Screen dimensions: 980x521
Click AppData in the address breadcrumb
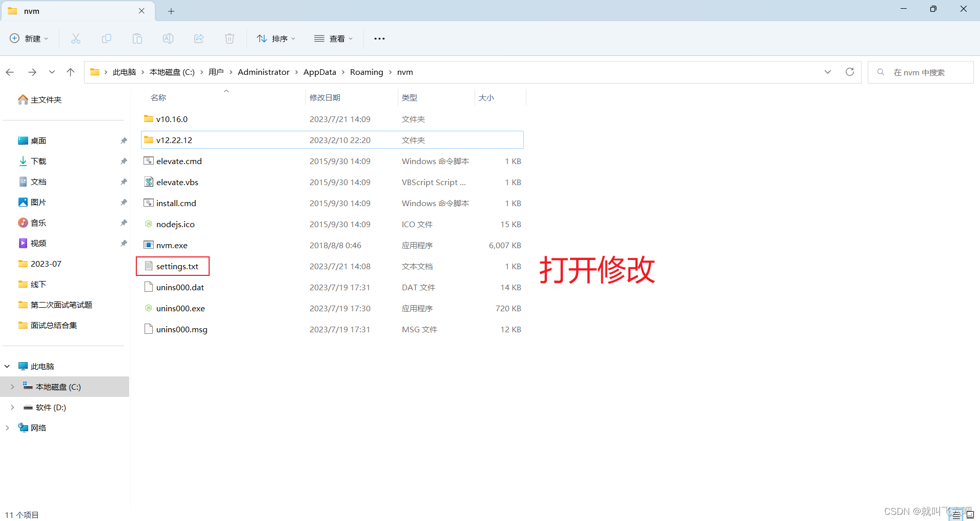click(x=320, y=72)
